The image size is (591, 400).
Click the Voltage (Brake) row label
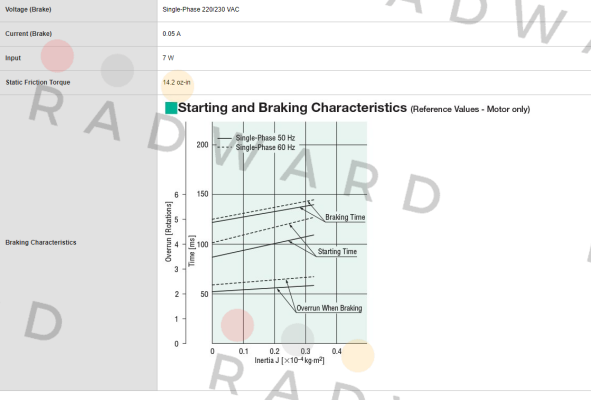point(28,9)
